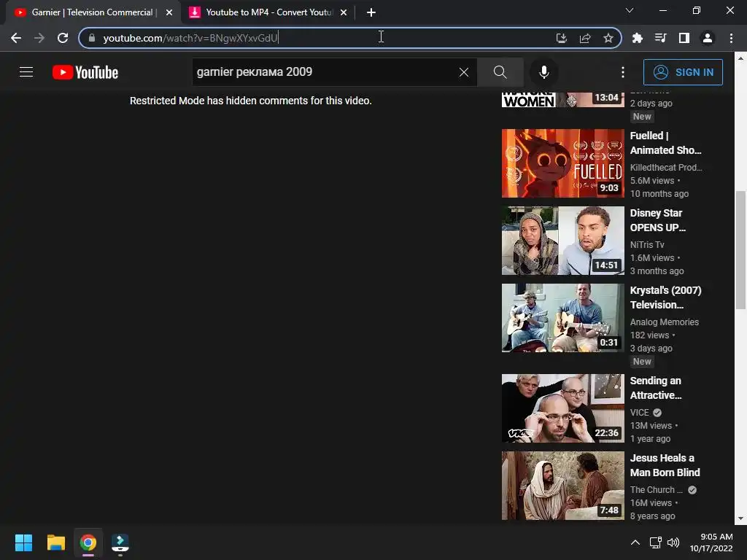Image resolution: width=747 pixels, height=560 pixels.
Task: Open YouTube guide hamburger menu
Action: (26, 72)
